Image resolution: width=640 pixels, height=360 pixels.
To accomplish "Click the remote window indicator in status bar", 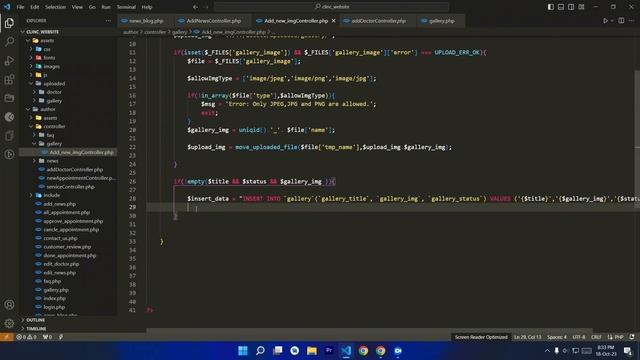I will tap(7, 337).
